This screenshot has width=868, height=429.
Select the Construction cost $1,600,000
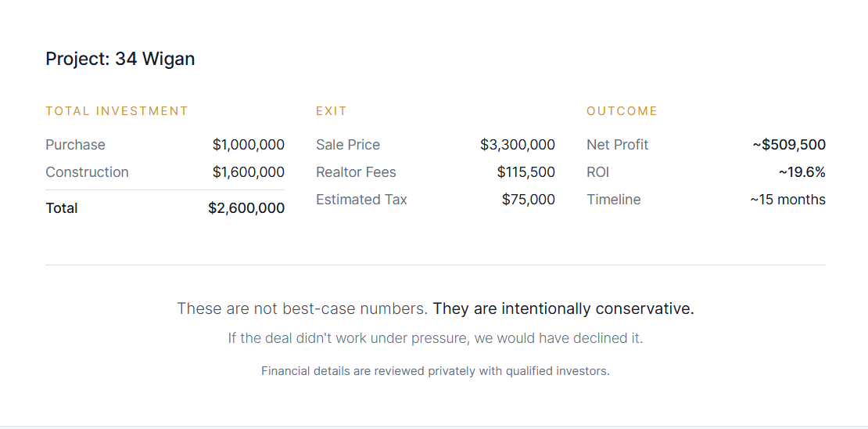[248, 172]
